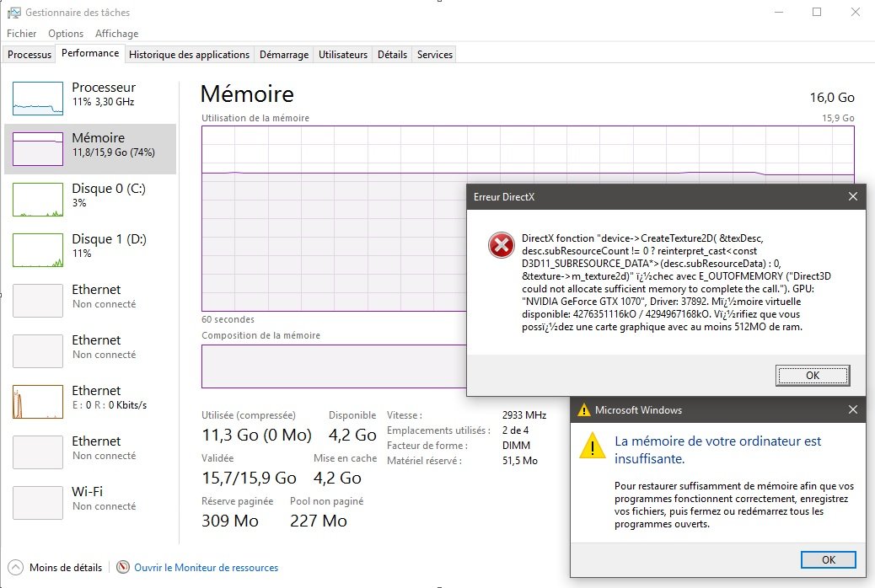This screenshot has height=588, width=875.
Task: Open the Options menu
Action: pyautogui.click(x=66, y=34)
